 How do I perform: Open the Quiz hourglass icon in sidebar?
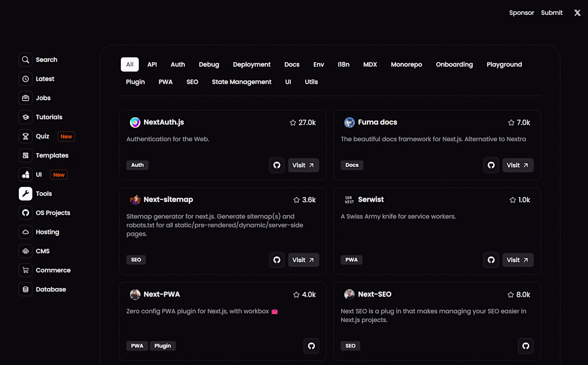coord(25,136)
